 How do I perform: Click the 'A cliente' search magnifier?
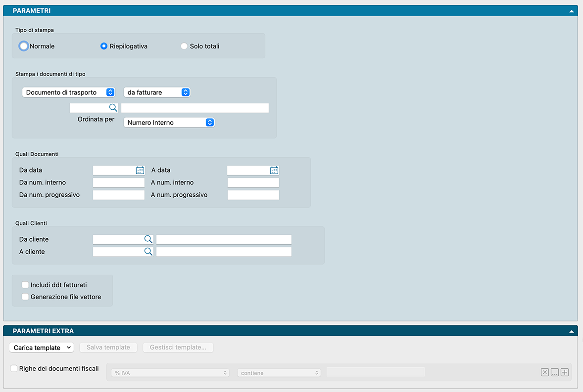pyautogui.click(x=148, y=252)
